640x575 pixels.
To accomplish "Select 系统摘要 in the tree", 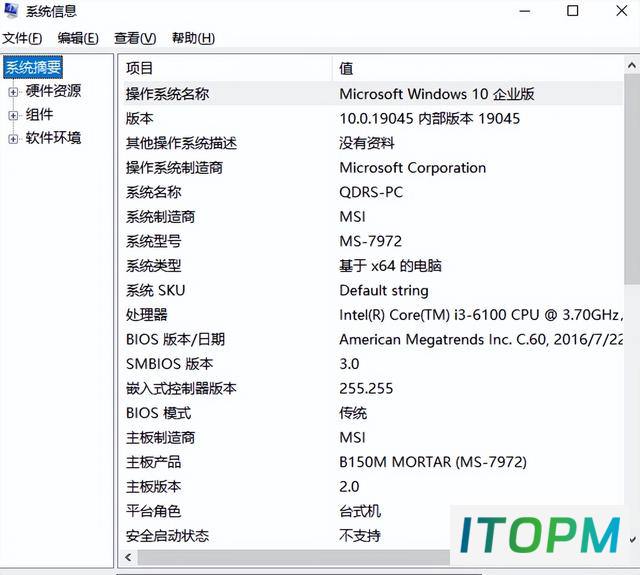I will pyautogui.click(x=33, y=67).
